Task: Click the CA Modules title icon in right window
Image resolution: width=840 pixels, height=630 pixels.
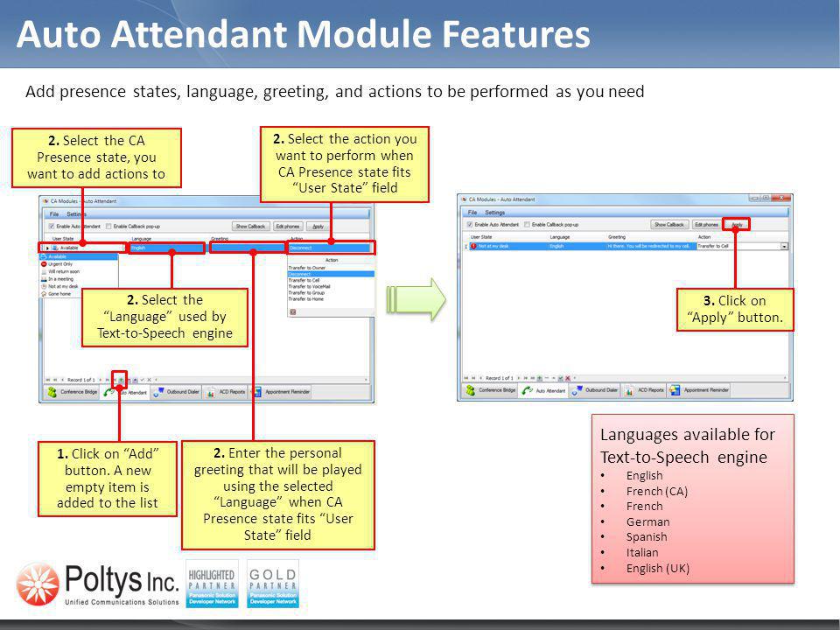Action: [x=464, y=199]
